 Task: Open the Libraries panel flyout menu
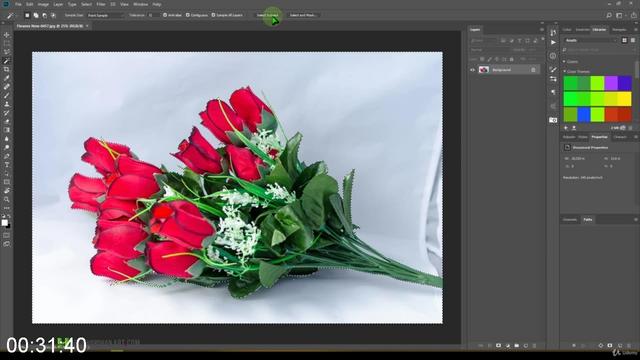636,29
